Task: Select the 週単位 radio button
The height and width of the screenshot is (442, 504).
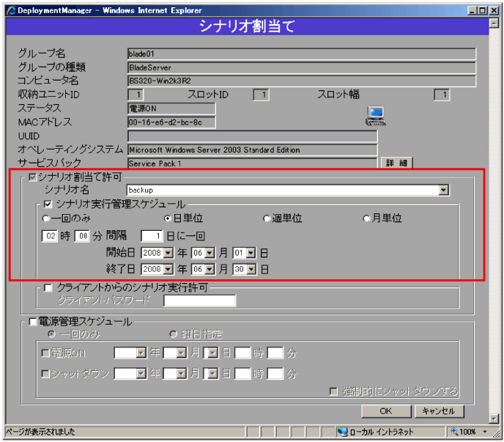Action: tap(266, 218)
